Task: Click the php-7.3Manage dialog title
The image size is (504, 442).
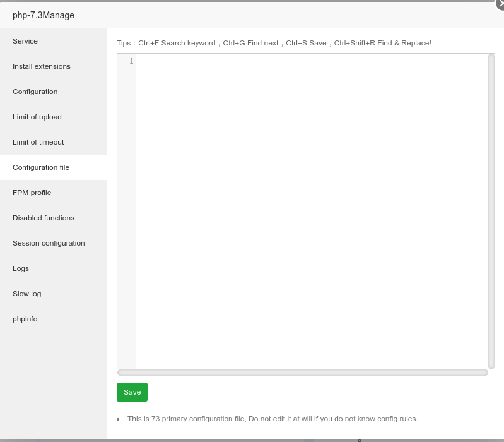Action: [x=44, y=15]
